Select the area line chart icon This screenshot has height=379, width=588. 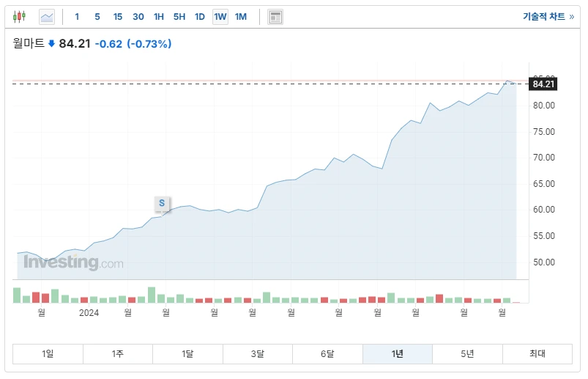click(47, 17)
